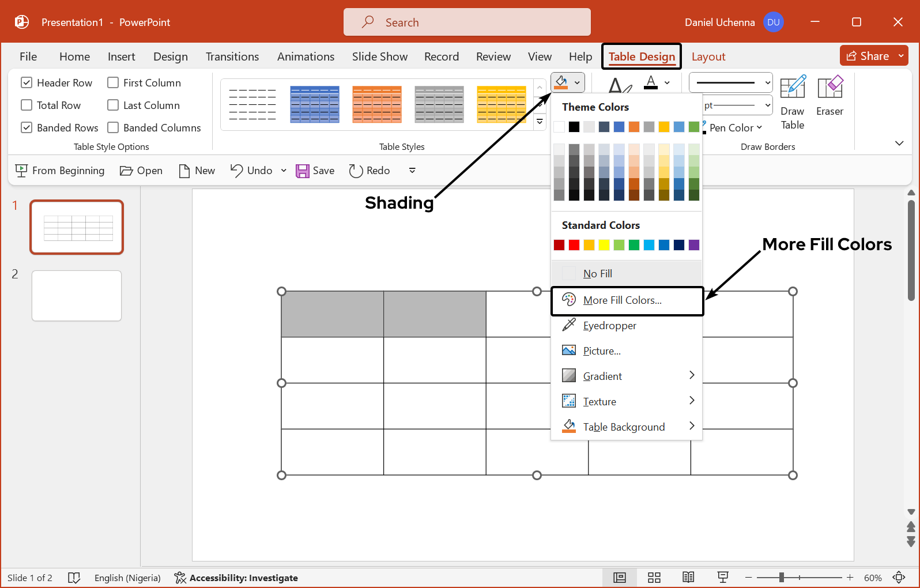The width and height of the screenshot is (920, 588).
Task: Toggle the Banded Columns checkbox
Action: coord(113,128)
